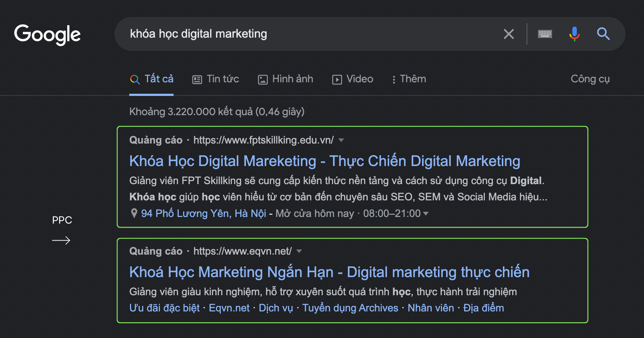Open the 'Thêm' more options menu
644x338 pixels.
(x=409, y=79)
